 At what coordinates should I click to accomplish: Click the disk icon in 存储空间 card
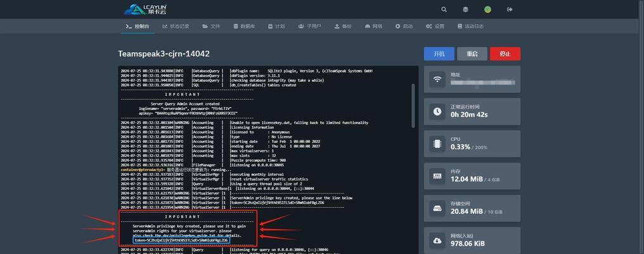(x=437, y=208)
